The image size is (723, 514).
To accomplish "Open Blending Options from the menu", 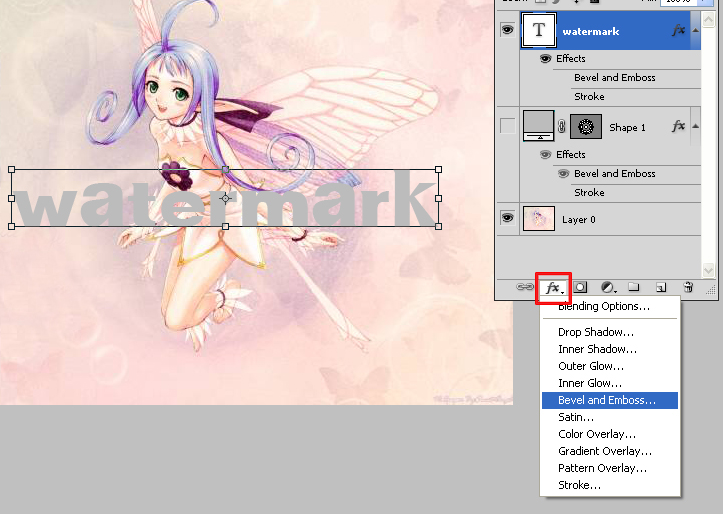I will [x=604, y=306].
